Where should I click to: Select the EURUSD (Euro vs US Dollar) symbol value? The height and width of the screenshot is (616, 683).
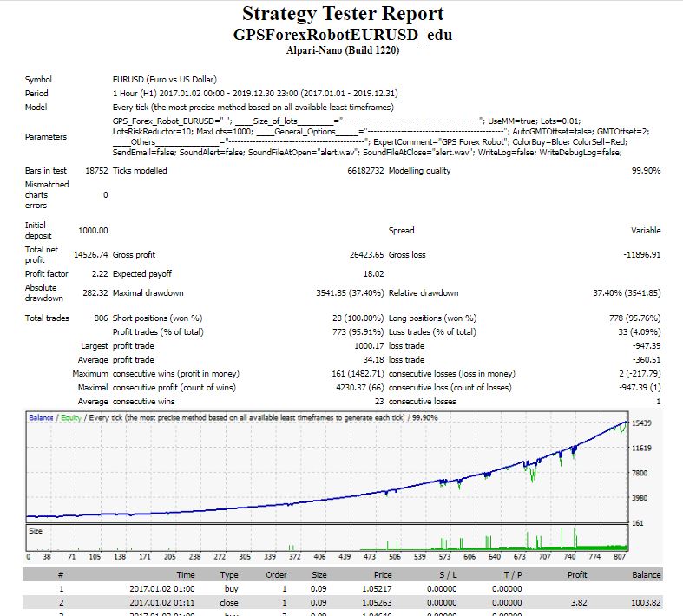(x=165, y=79)
